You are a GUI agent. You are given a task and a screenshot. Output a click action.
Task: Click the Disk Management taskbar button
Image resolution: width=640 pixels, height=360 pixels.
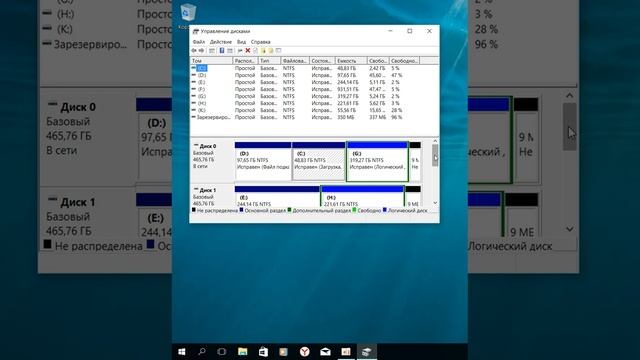366,351
